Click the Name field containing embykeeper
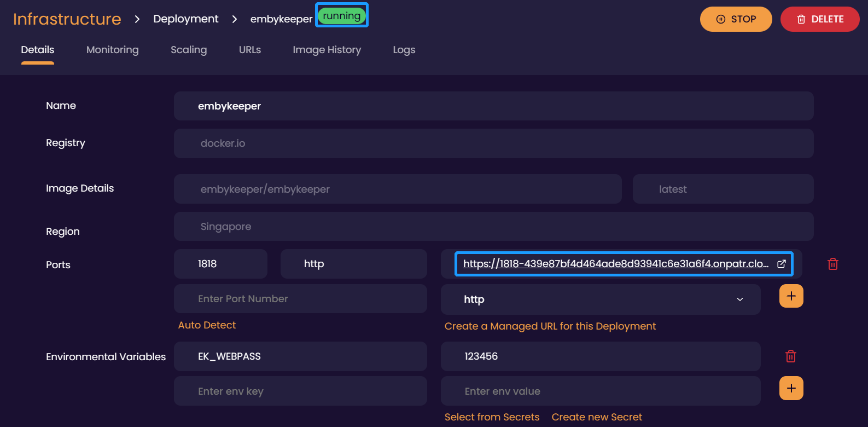This screenshot has height=427, width=868. click(494, 106)
